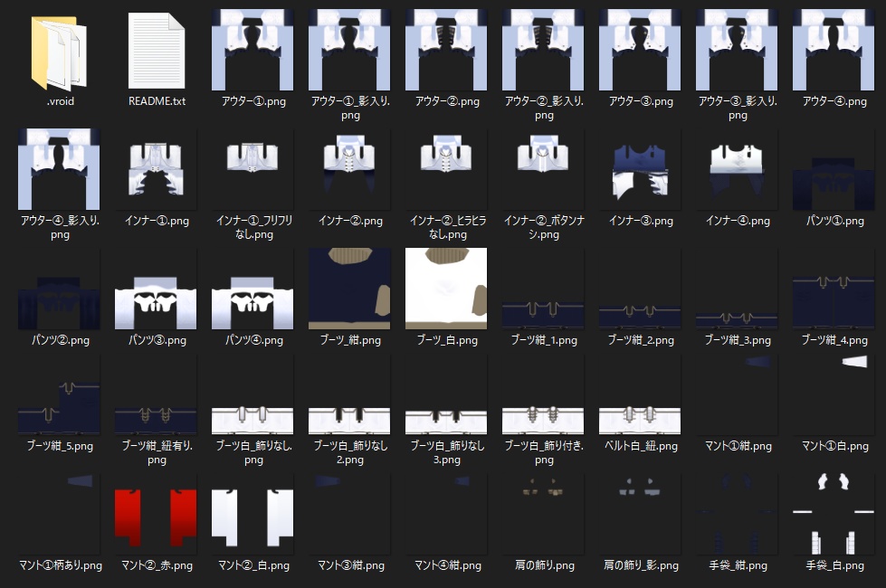Select the ベルト白_紐.png thumbnail
This screenshot has height=588, width=886.
coord(640,394)
